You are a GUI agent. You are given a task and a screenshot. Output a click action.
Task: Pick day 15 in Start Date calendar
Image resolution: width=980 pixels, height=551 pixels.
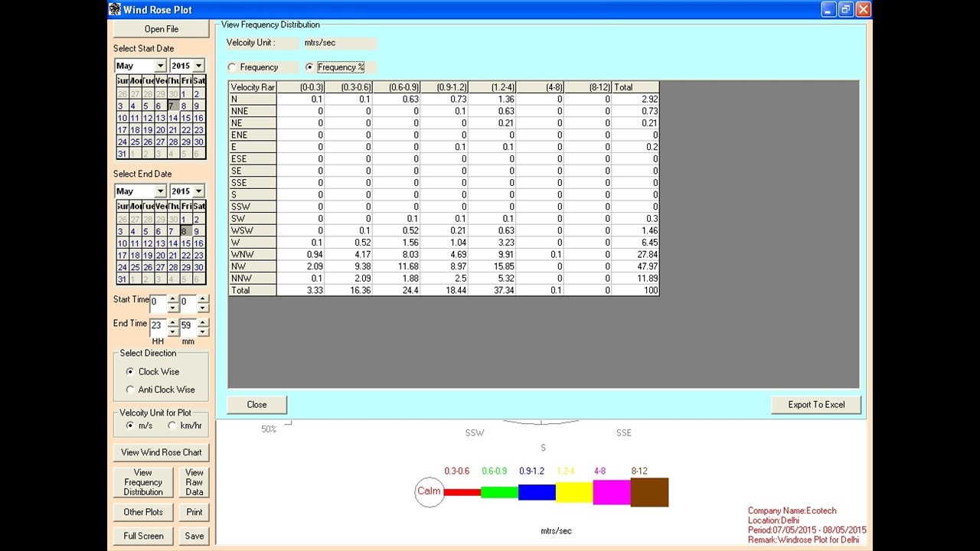tap(185, 118)
